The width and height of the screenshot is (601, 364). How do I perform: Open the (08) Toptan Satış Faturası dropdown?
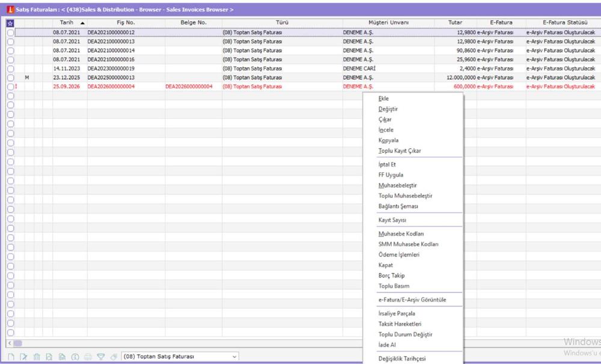(180, 356)
